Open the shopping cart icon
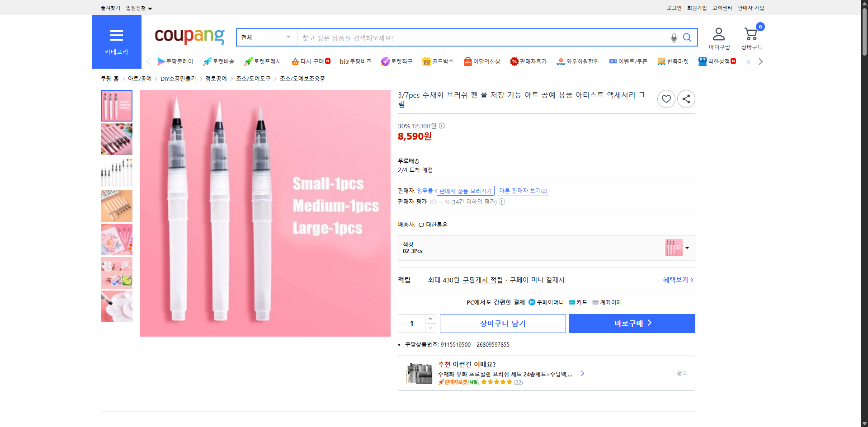This screenshot has height=427, width=868. coord(750,33)
